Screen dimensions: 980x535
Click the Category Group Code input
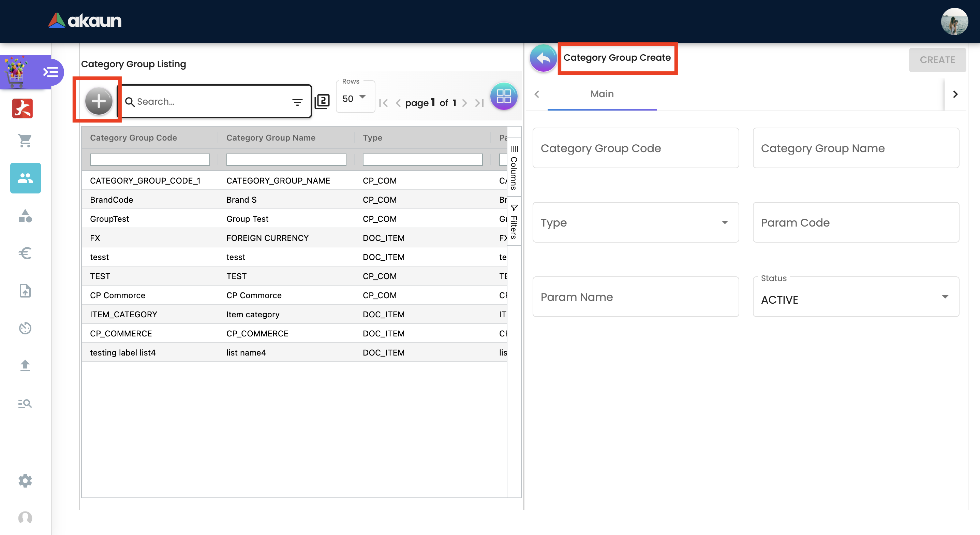tap(635, 148)
